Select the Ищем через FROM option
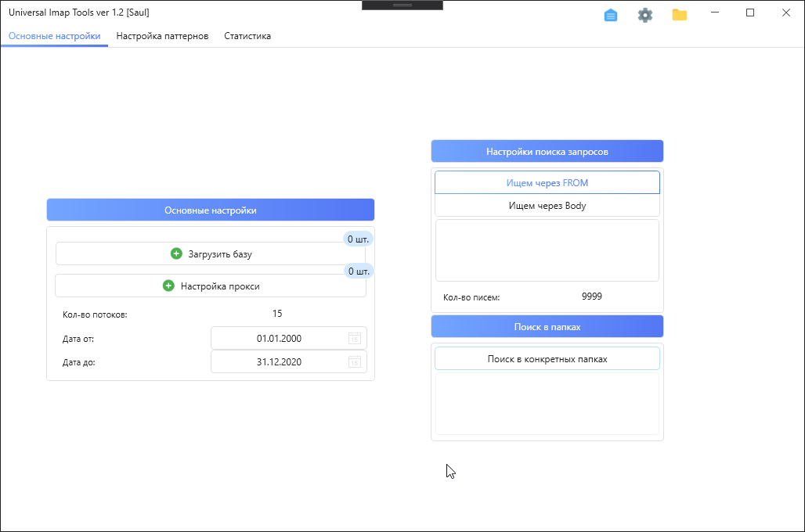This screenshot has width=805, height=532. pos(547,182)
